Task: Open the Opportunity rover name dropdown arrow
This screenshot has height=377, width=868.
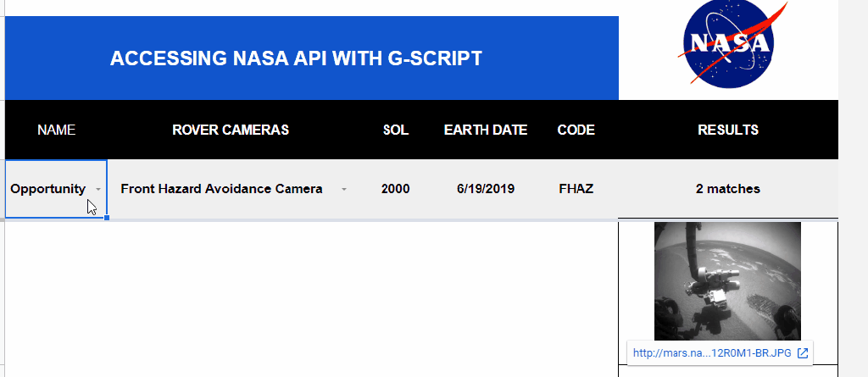Action: pyautogui.click(x=99, y=189)
